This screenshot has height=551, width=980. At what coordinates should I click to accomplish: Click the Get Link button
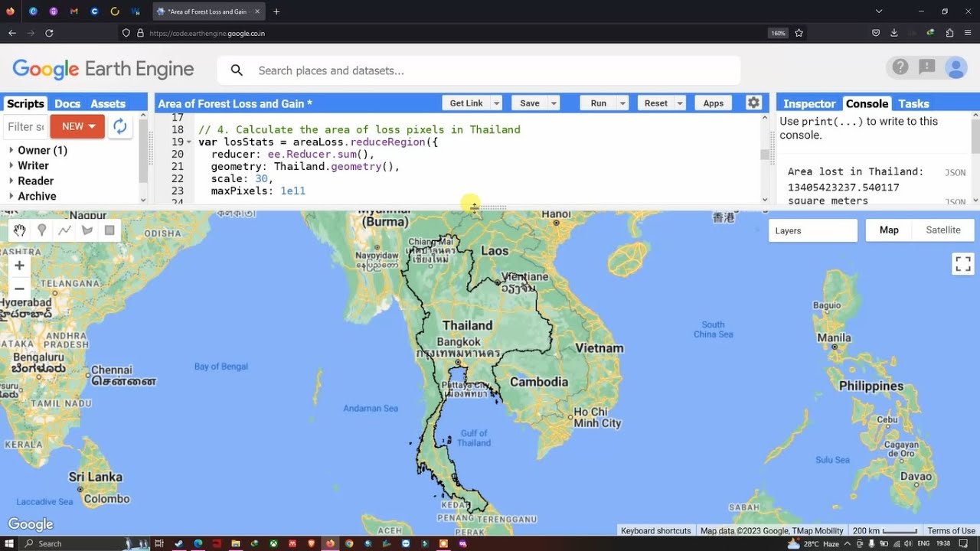(466, 103)
